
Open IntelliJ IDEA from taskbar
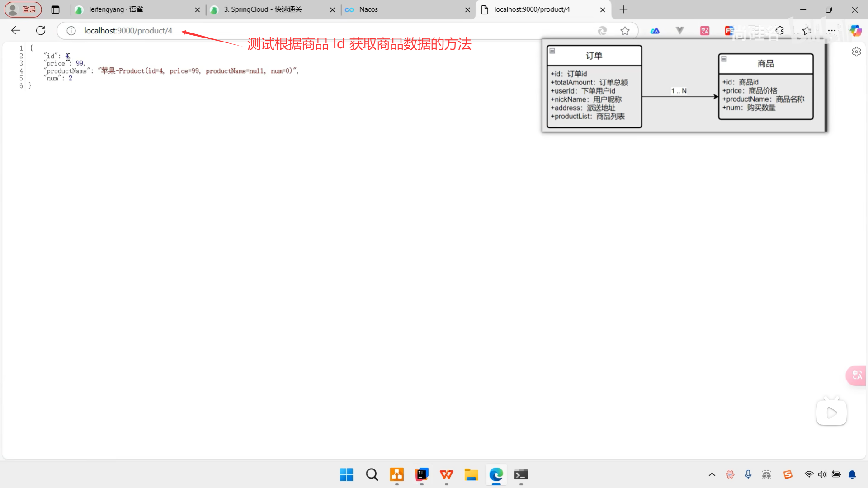click(x=421, y=474)
